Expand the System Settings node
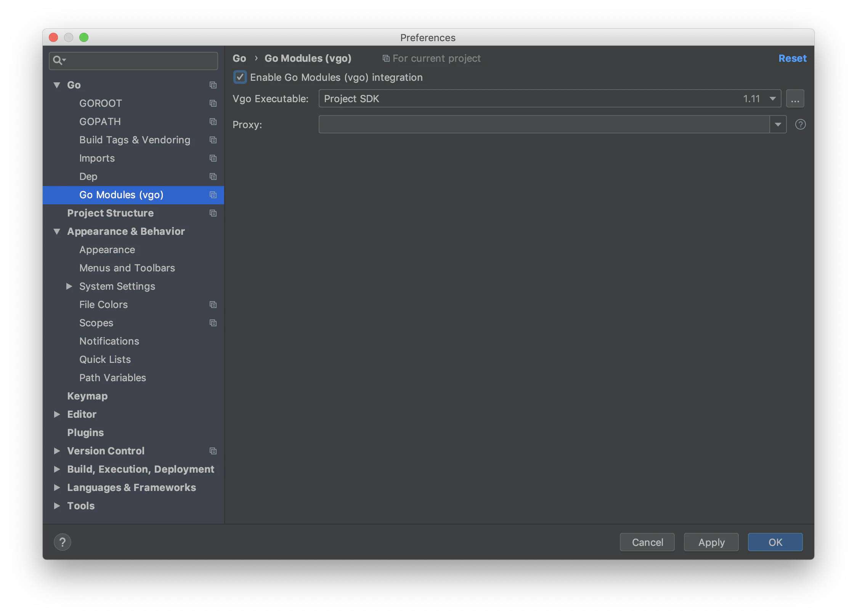This screenshot has width=857, height=616. [x=69, y=286]
